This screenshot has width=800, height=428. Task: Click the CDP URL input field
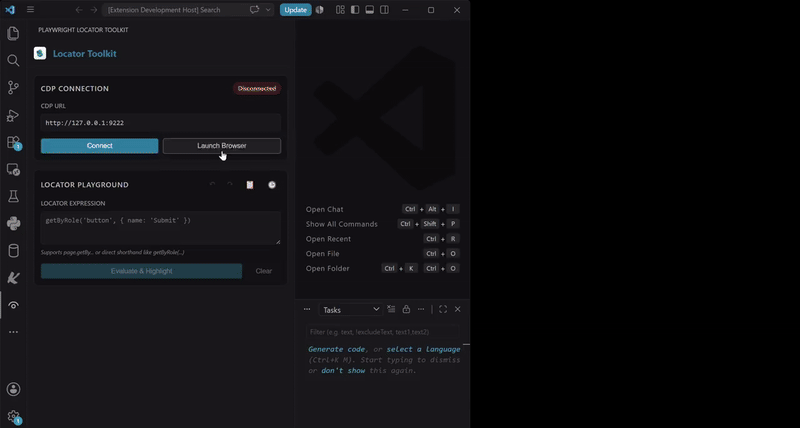point(161,123)
